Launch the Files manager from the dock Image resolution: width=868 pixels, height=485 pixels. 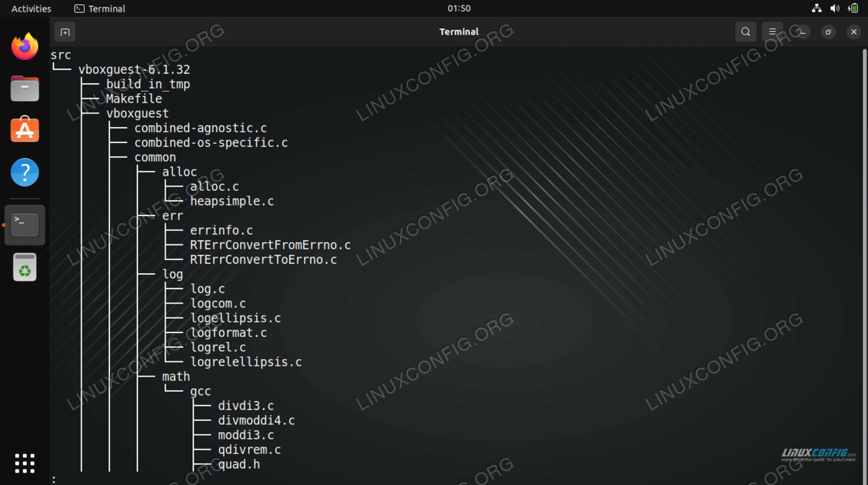[25, 89]
